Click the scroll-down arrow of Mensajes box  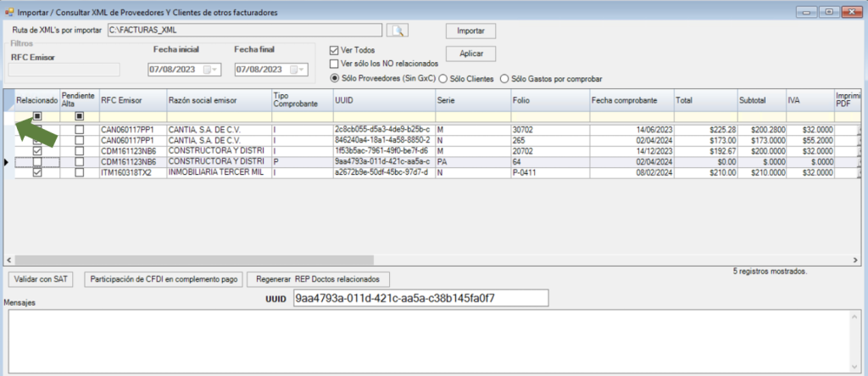[x=853, y=366]
